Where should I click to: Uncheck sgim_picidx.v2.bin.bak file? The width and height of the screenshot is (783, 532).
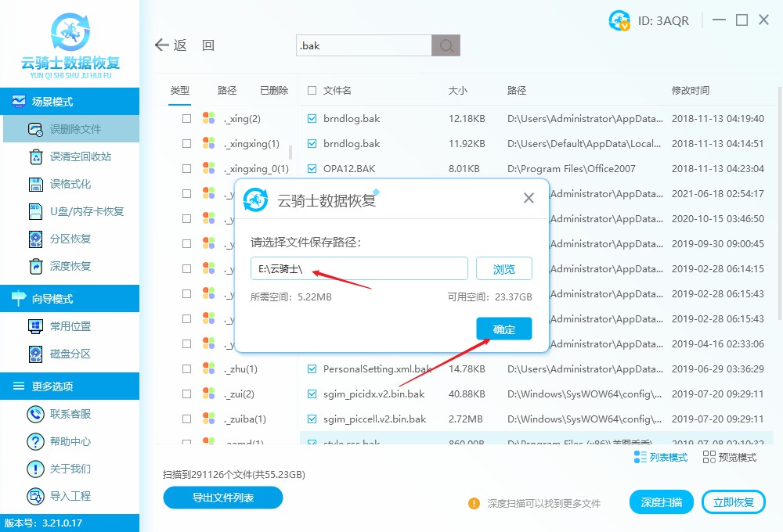pos(312,394)
